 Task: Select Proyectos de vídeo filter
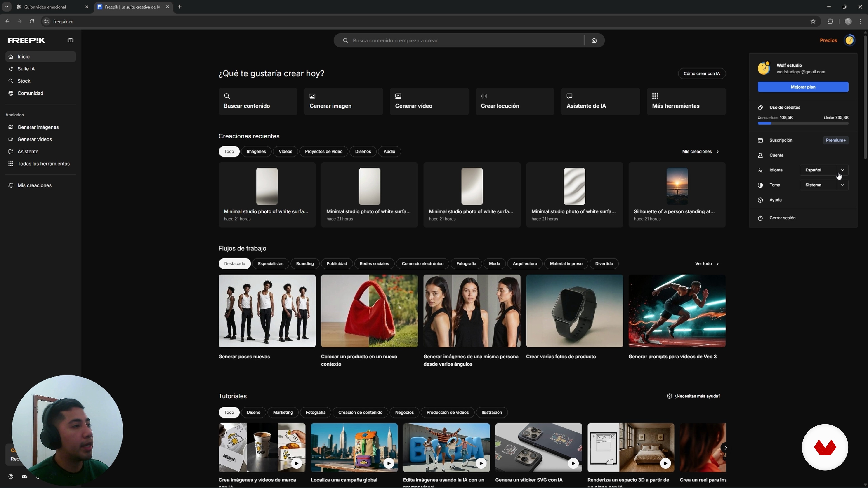point(323,151)
